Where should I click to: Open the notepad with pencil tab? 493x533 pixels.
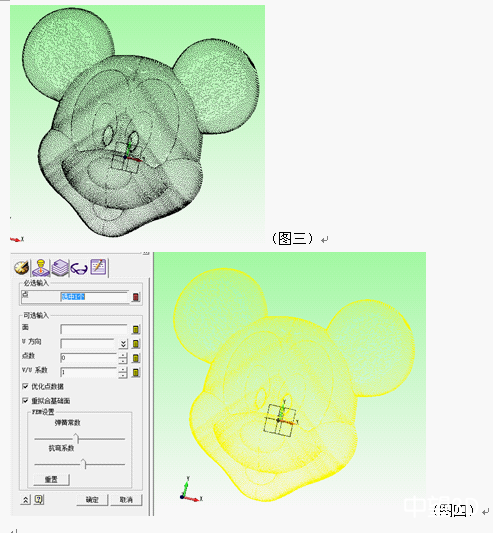[x=99, y=267]
